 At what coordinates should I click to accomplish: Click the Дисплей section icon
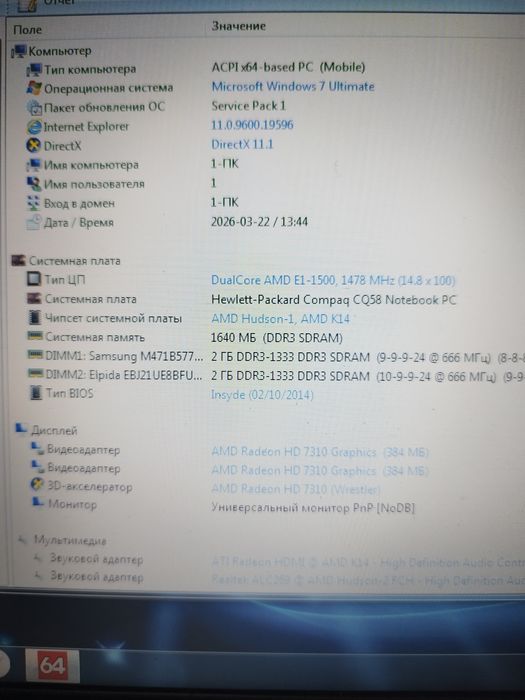[x=21, y=429]
